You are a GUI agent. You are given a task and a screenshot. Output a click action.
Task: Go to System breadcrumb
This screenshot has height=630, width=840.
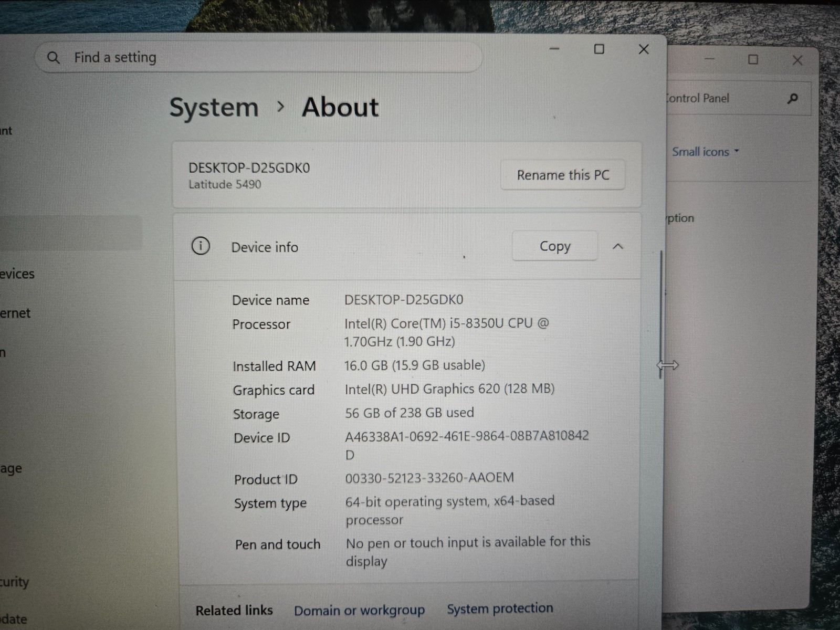214,108
